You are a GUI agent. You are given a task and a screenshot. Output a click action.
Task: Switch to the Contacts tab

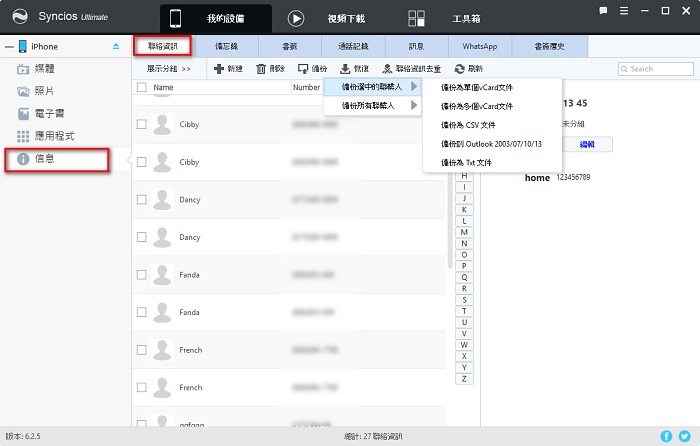coord(162,46)
